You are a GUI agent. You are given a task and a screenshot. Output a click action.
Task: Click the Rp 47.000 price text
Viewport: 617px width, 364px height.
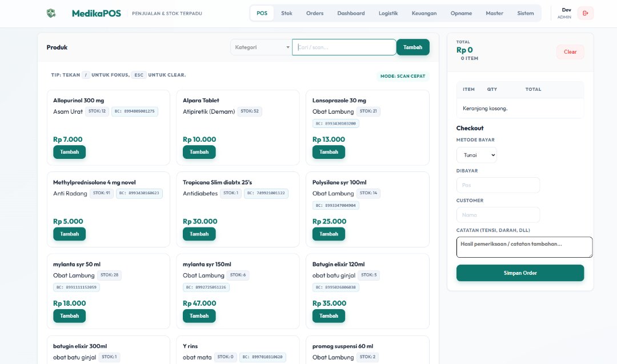point(199,303)
